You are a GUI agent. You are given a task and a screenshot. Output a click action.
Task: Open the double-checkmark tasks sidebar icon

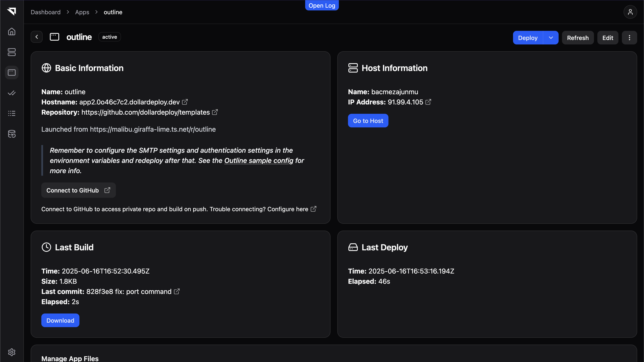[x=11, y=93]
